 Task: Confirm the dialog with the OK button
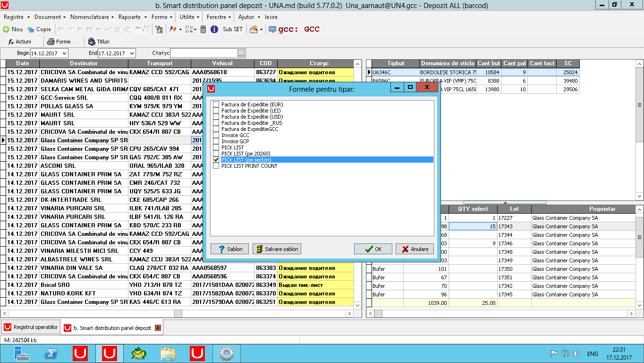point(373,249)
